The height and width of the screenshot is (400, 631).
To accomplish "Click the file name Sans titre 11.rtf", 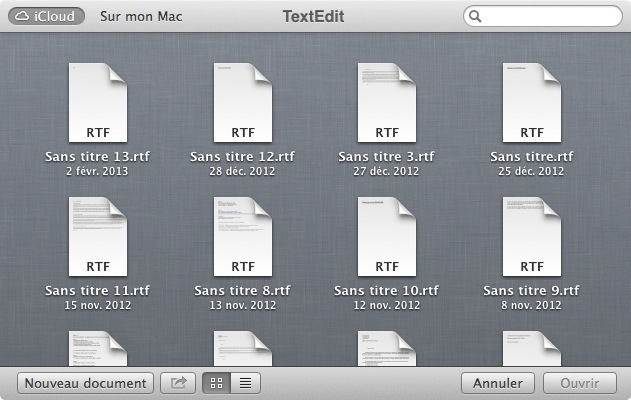I will pyautogui.click(x=97, y=290).
